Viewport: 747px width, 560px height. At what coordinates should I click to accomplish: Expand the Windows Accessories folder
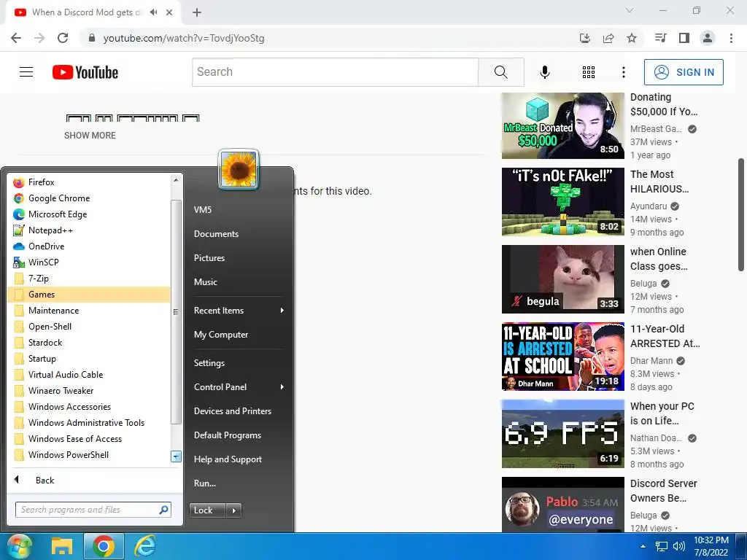(x=88, y=407)
